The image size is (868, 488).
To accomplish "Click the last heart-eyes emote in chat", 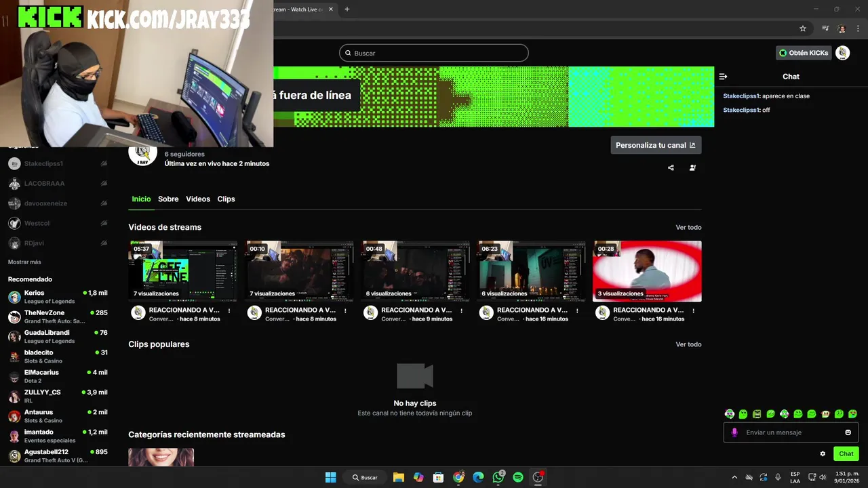I will 852,414.
